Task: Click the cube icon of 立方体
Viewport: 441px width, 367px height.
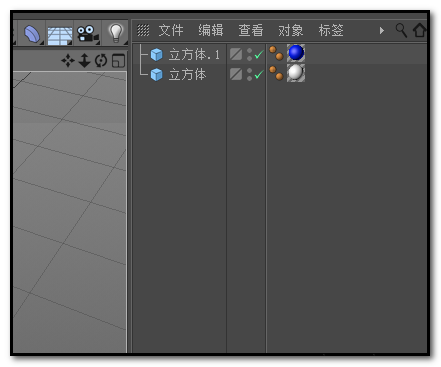Action: 156,75
